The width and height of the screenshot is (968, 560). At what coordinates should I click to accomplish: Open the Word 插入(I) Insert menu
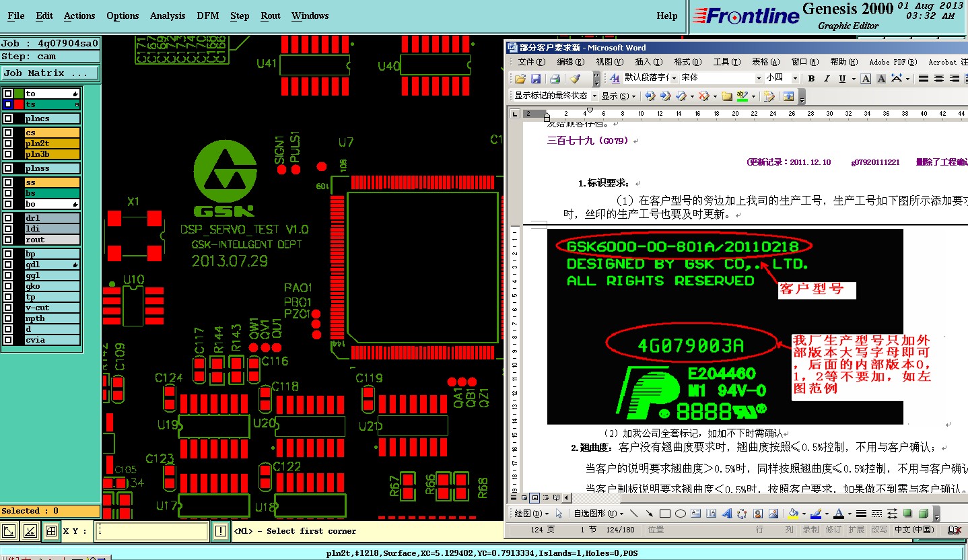(x=648, y=62)
